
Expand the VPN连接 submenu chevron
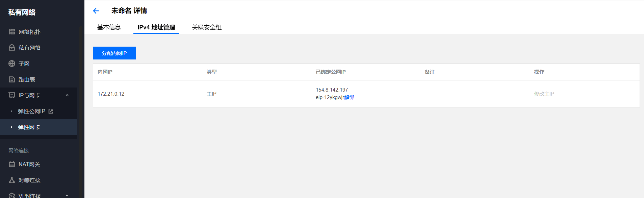point(67,195)
